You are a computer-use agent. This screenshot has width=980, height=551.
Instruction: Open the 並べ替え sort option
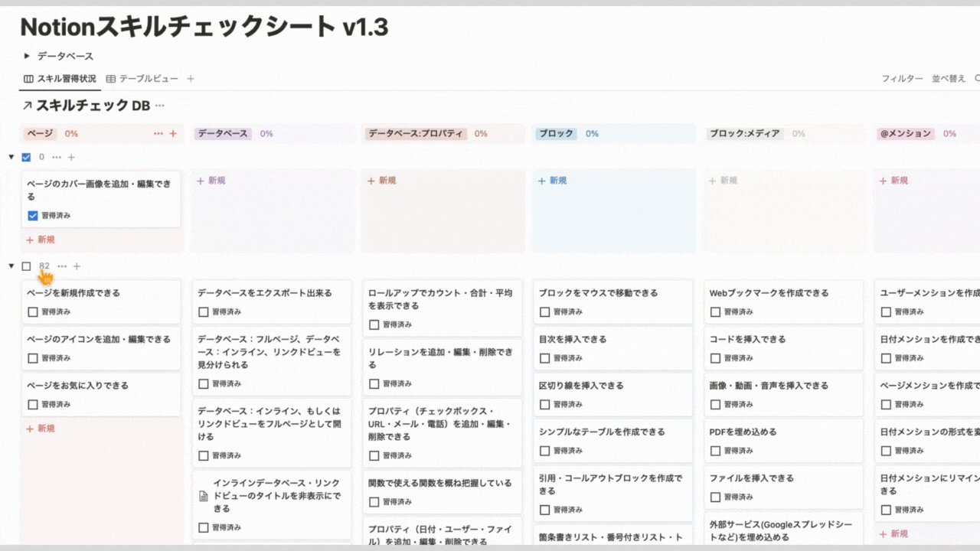click(x=949, y=79)
